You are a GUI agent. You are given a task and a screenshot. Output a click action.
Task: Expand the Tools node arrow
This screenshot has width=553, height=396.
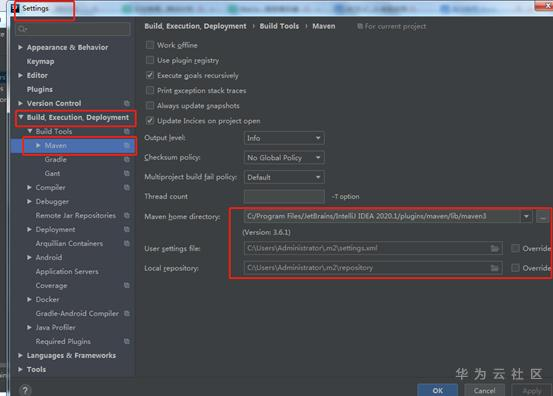tap(20, 369)
